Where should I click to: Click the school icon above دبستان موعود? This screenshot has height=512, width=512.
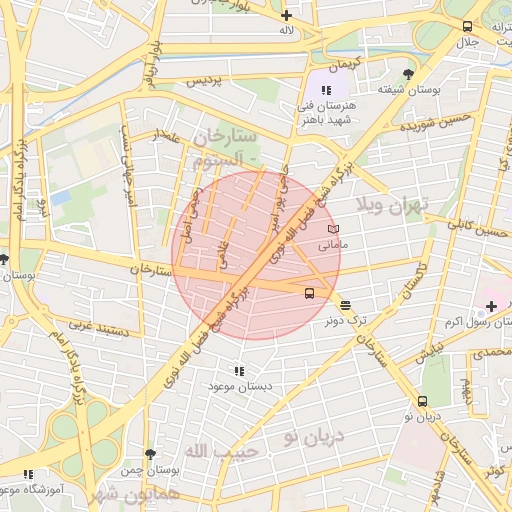(239, 371)
